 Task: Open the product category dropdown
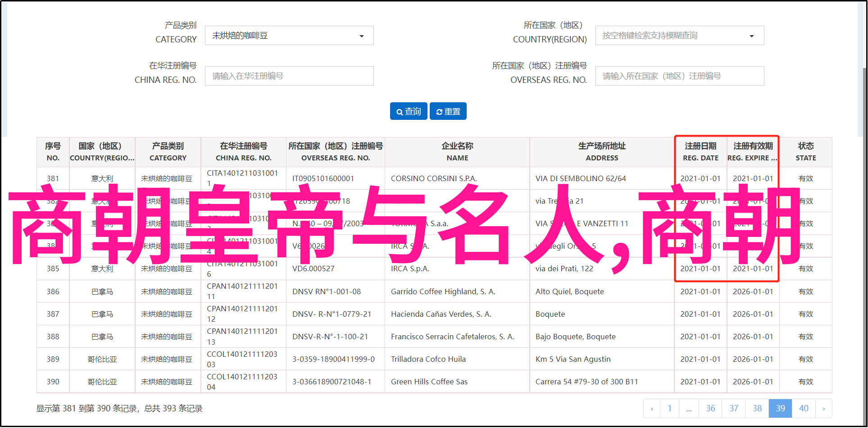point(289,36)
